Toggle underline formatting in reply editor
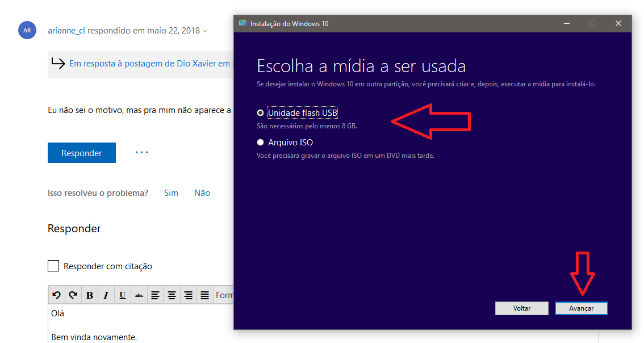644x343 pixels. (123, 295)
